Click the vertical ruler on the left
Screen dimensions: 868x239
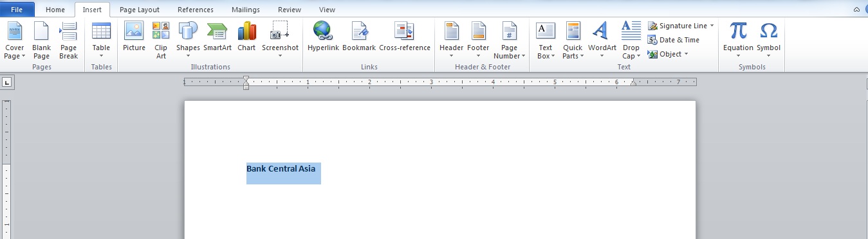pos(6,170)
